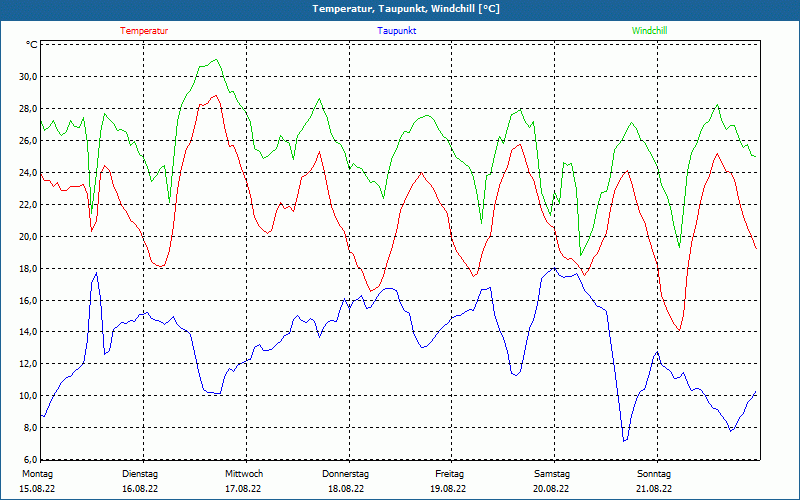Image resolution: width=800 pixels, height=500 pixels.
Task: Click the 24,0 y-axis value
Action: (x=28, y=172)
